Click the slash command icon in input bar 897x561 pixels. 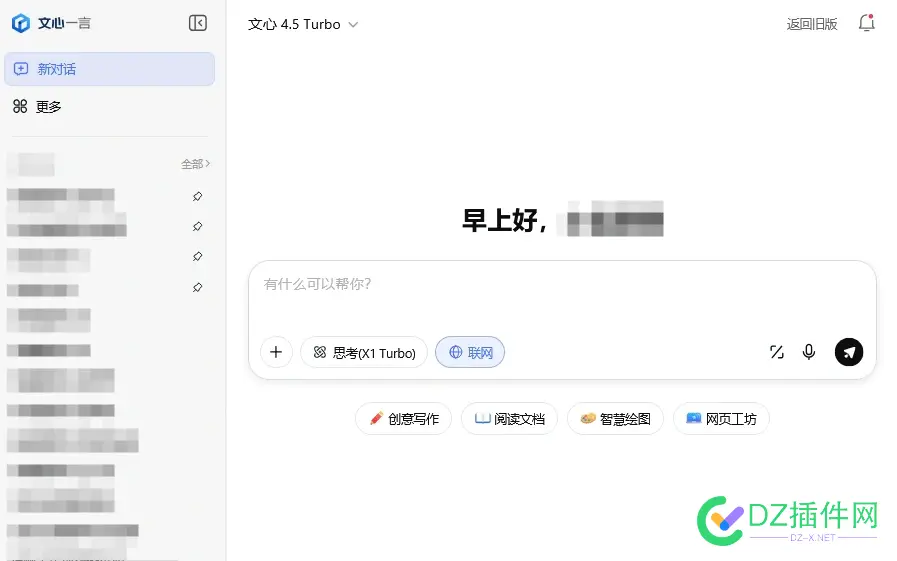pos(777,352)
